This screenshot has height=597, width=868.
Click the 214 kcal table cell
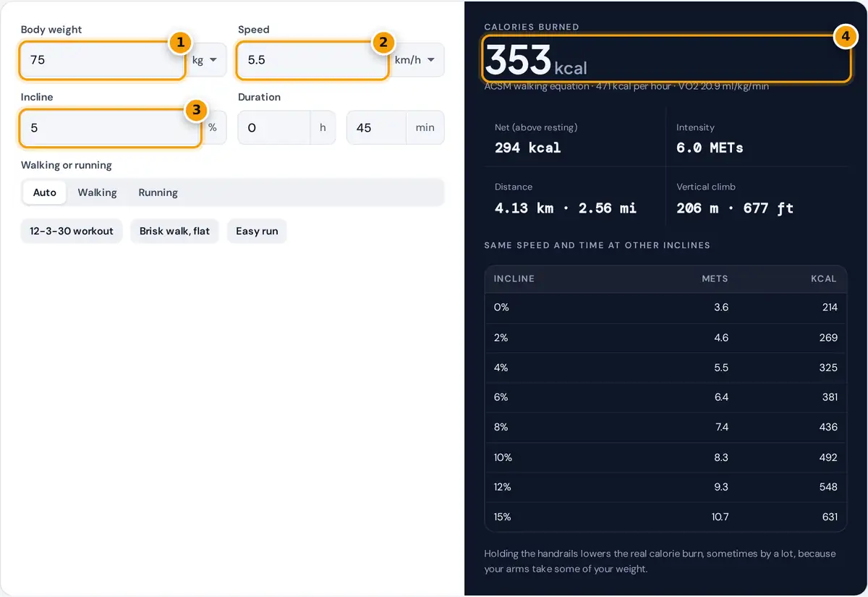point(829,308)
